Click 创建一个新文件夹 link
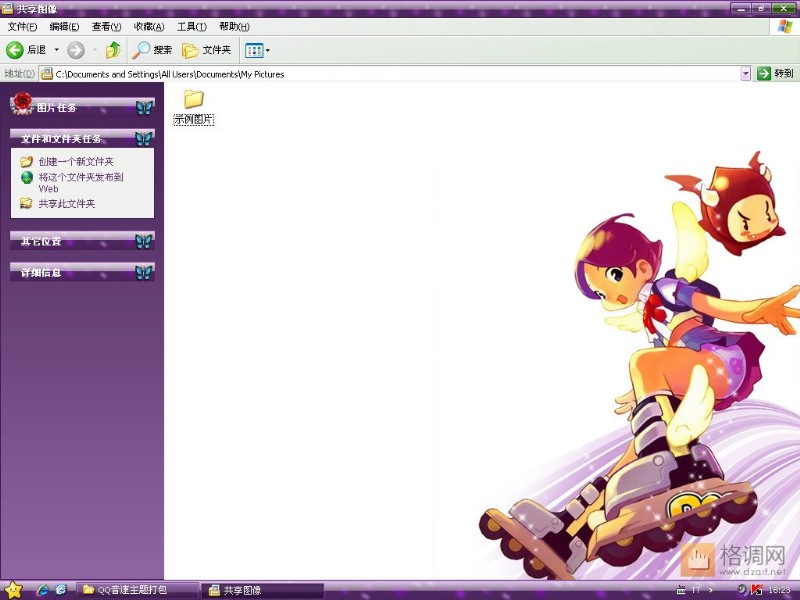 pyautogui.click(x=76, y=162)
